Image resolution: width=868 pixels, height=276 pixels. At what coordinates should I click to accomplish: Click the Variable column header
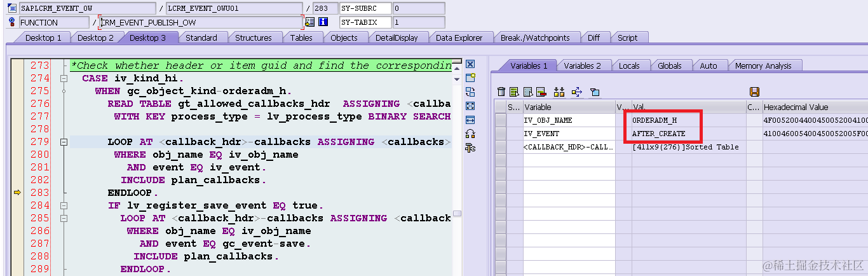(x=569, y=107)
